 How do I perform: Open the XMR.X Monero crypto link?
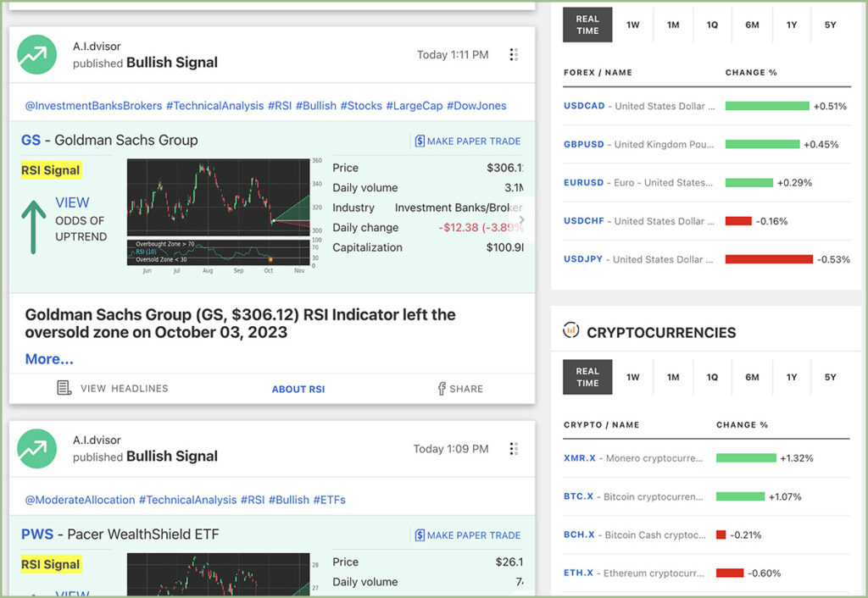[580, 458]
